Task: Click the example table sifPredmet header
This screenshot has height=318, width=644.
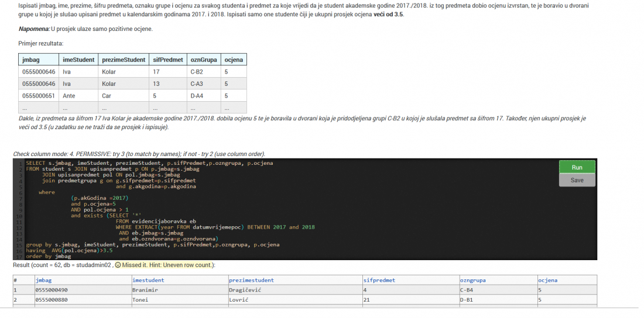Action: pos(168,60)
